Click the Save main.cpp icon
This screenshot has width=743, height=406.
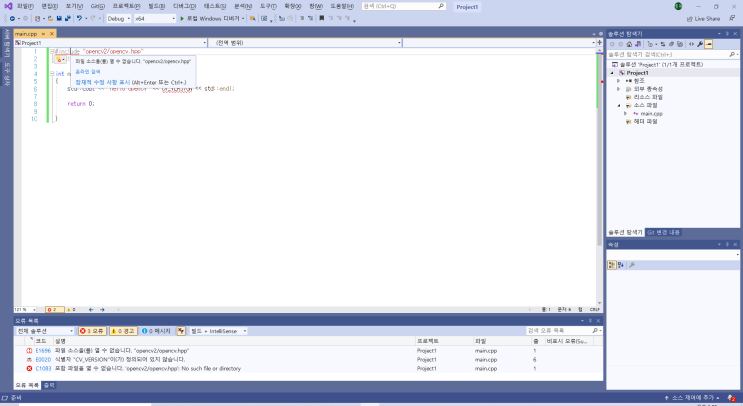coord(59,18)
